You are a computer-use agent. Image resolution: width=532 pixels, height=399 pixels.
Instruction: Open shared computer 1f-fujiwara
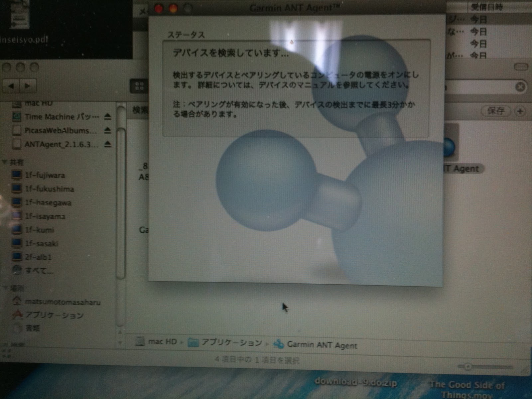click(x=38, y=175)
